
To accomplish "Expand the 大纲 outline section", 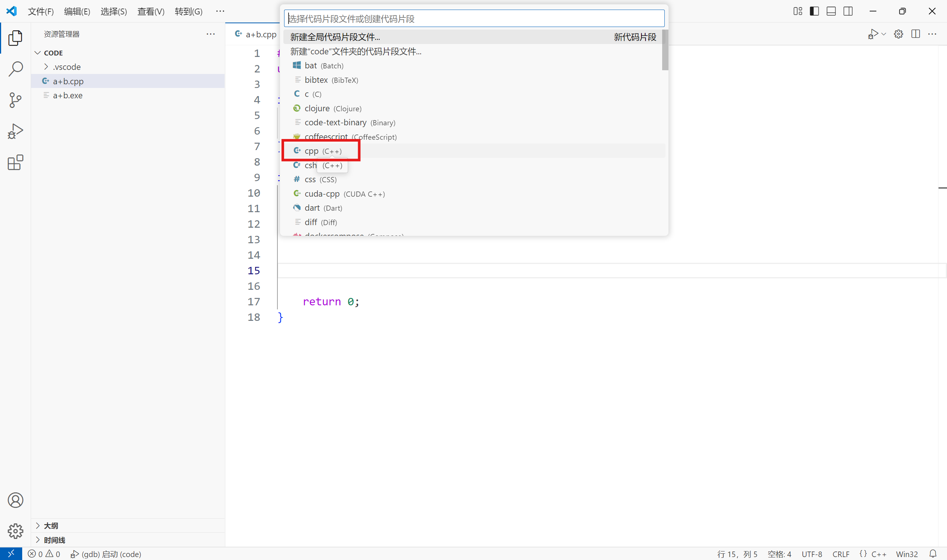I will point(51,526).
